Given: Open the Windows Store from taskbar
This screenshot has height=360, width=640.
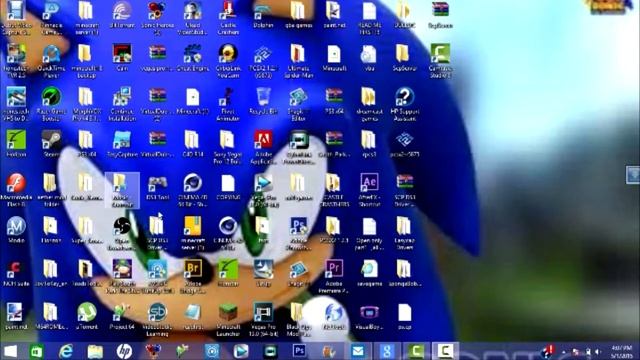Looking at the screenshot, I should click(37, 351).
